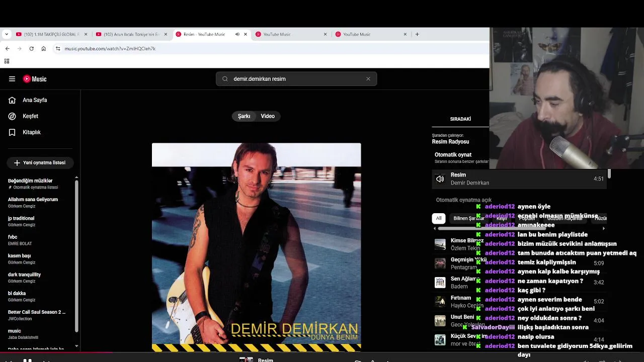Open the tab search dropdown

click(x=6, y=34)
